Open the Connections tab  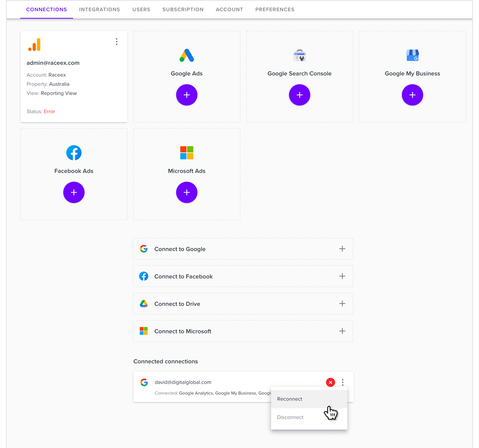pos(46,9)
